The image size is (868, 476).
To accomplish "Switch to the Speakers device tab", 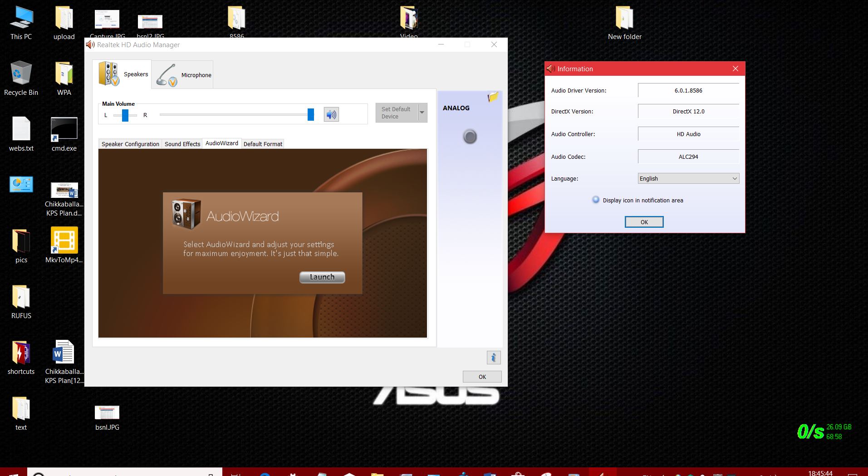I will click(x=122, y=74).
